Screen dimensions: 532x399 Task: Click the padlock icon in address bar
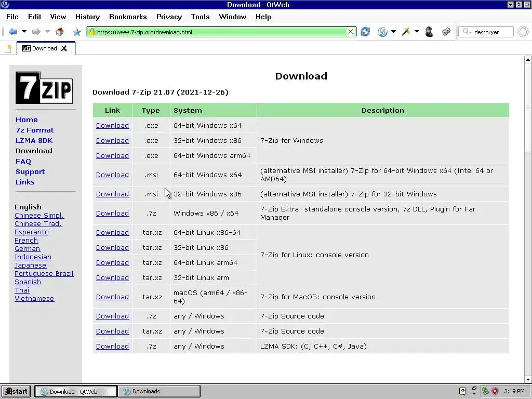point(91,32)
